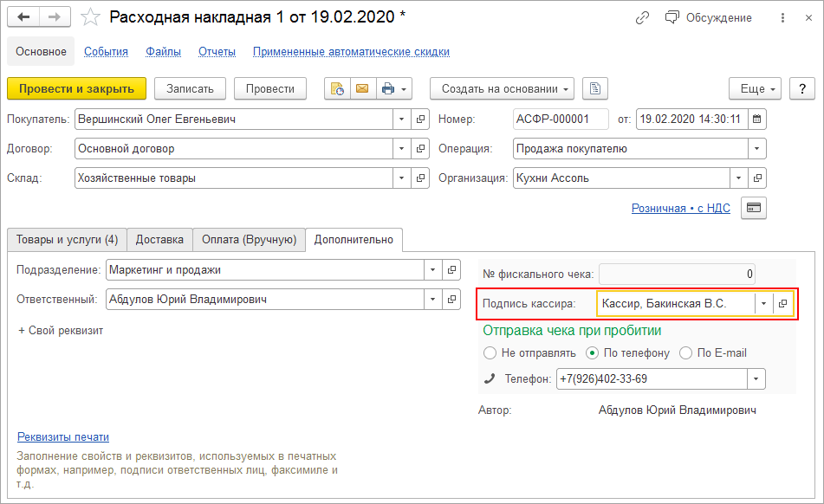This screenshot has width=824, height=504.
Task: Select По E-mail radio option
Action: coord(685,352)
